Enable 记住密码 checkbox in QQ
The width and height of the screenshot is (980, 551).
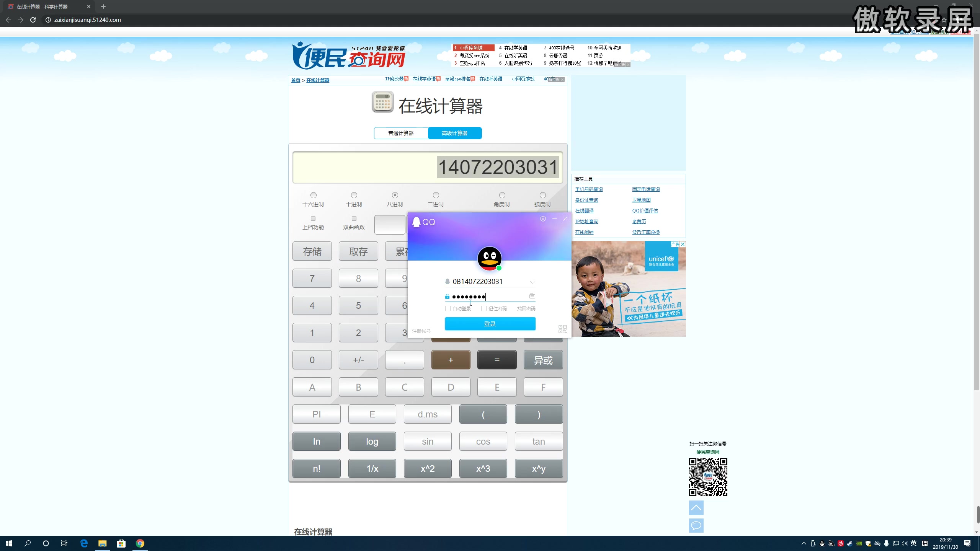[x=484, y=308]
